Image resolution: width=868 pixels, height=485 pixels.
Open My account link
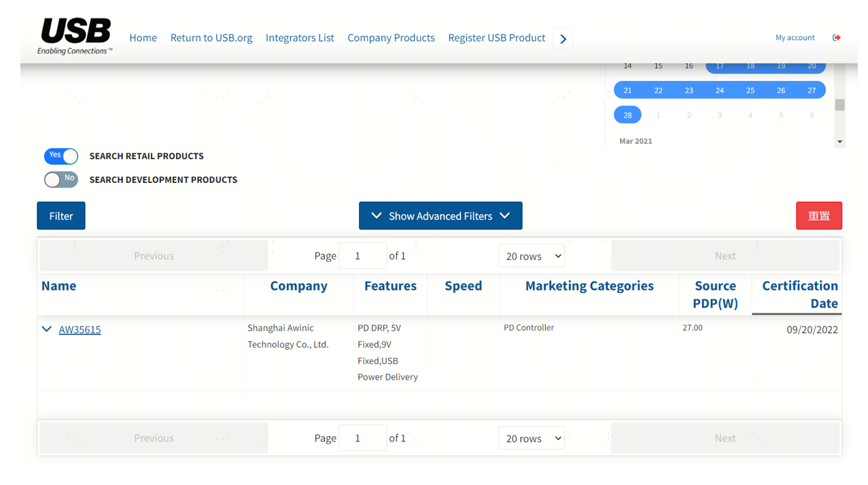coord(795,38)
